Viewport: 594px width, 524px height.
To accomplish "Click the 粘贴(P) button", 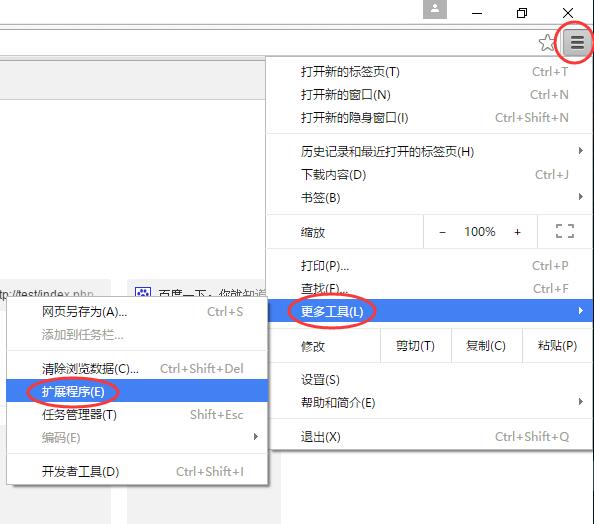I will [x=557, y=346].
